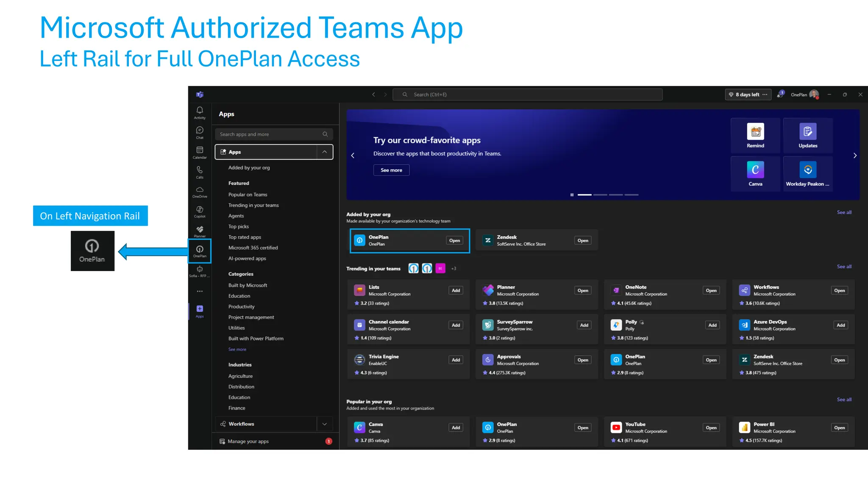868x488 pixels.
Task: Pause the banner carousel
Action: click(572, 195)
